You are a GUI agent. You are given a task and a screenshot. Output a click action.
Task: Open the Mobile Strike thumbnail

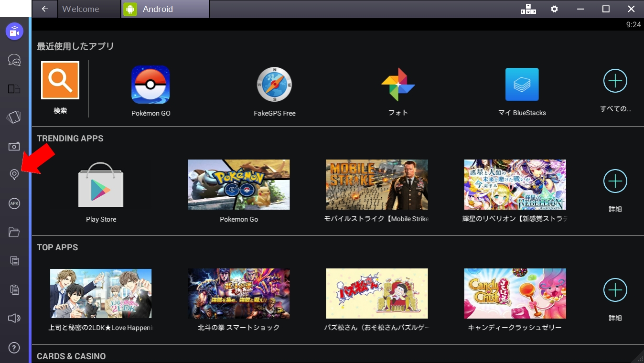(x=377, y=184)
